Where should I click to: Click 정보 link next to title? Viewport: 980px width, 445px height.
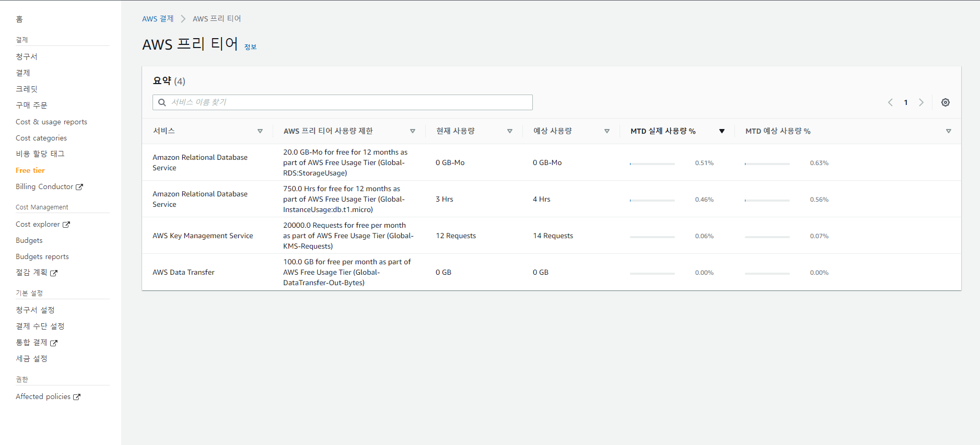pos(251,47)
